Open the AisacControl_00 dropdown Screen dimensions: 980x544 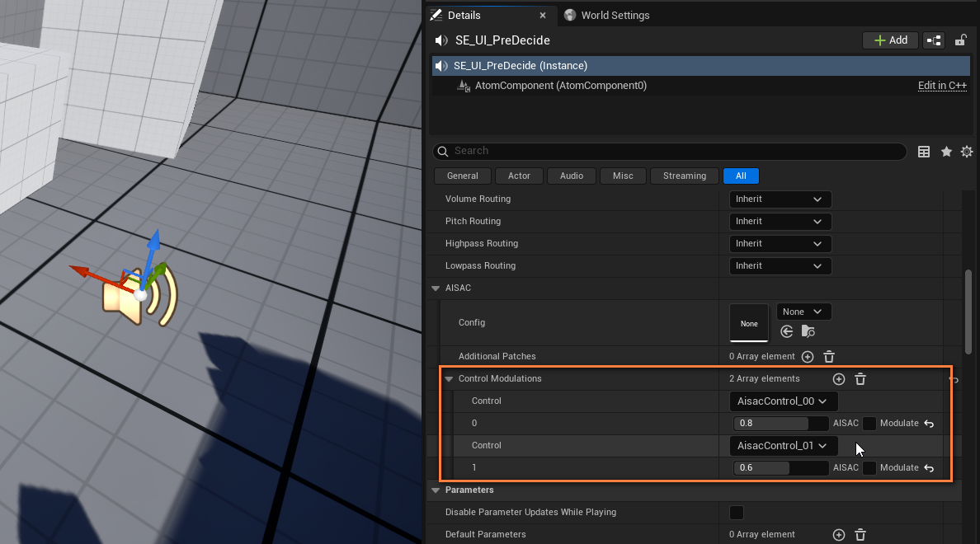coord(783,401)
